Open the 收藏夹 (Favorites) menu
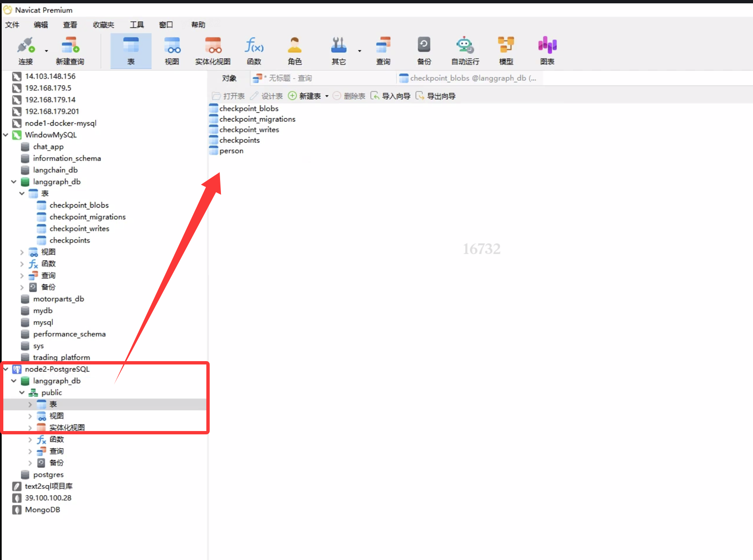This screenshot has width=753, height=560. (x=104, y=25)
